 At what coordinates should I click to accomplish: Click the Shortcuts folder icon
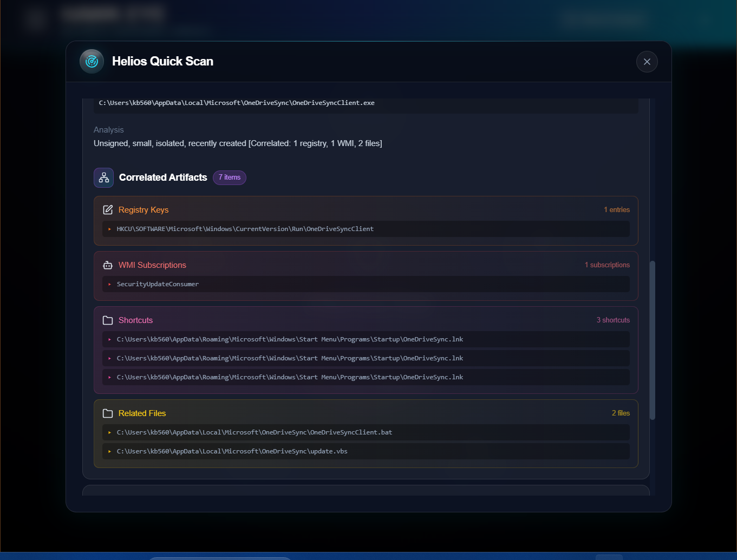[x=108, y=320]
